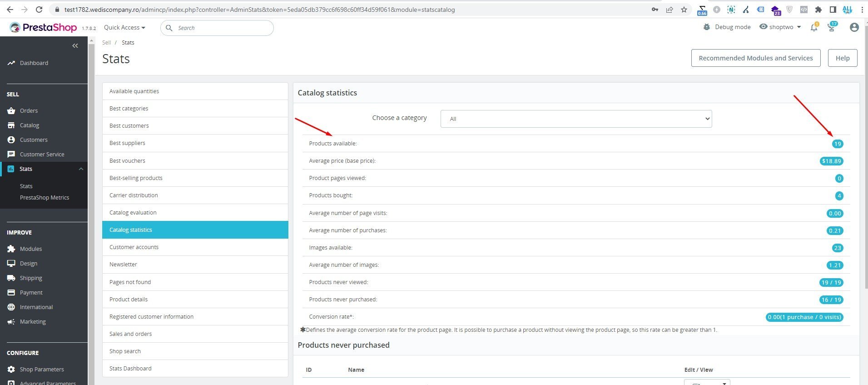This screenshot has height=385, width=868.
Task: Click the Products never purchased badge 16 / 19
Action: click(x=831, y=300)
